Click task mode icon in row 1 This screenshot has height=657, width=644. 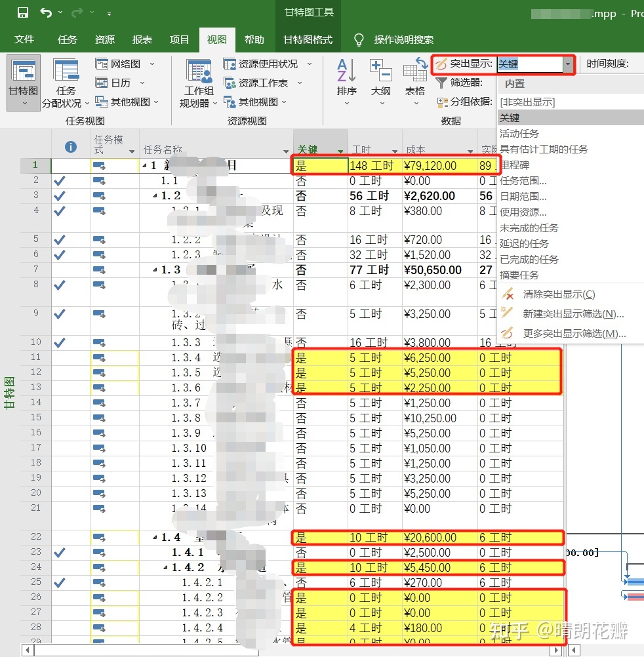99,165
